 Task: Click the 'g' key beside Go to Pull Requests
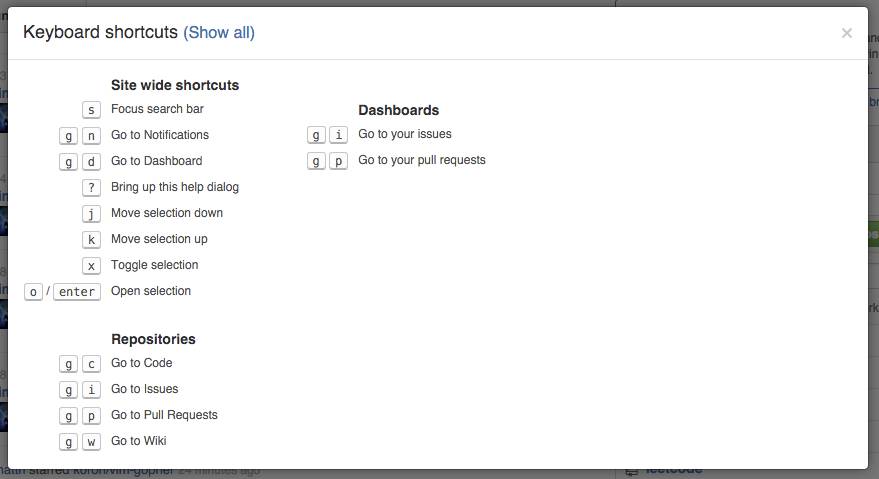click(68, 416)
